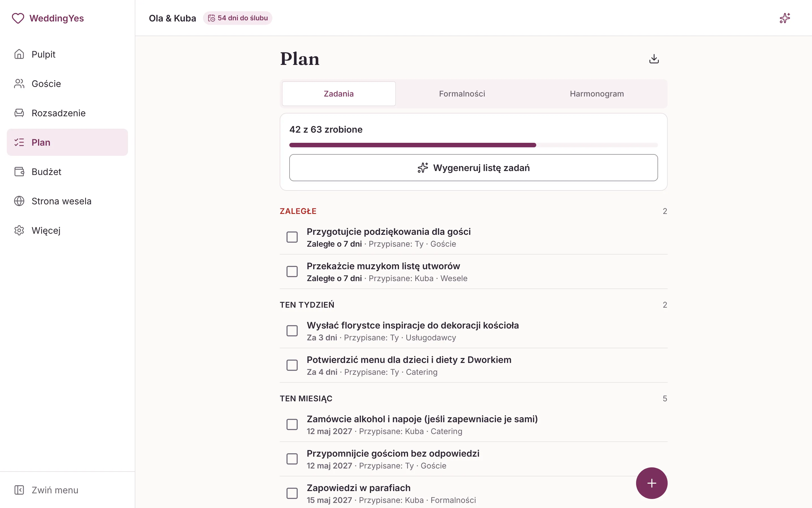Click the Więcej gear icon

19,231
